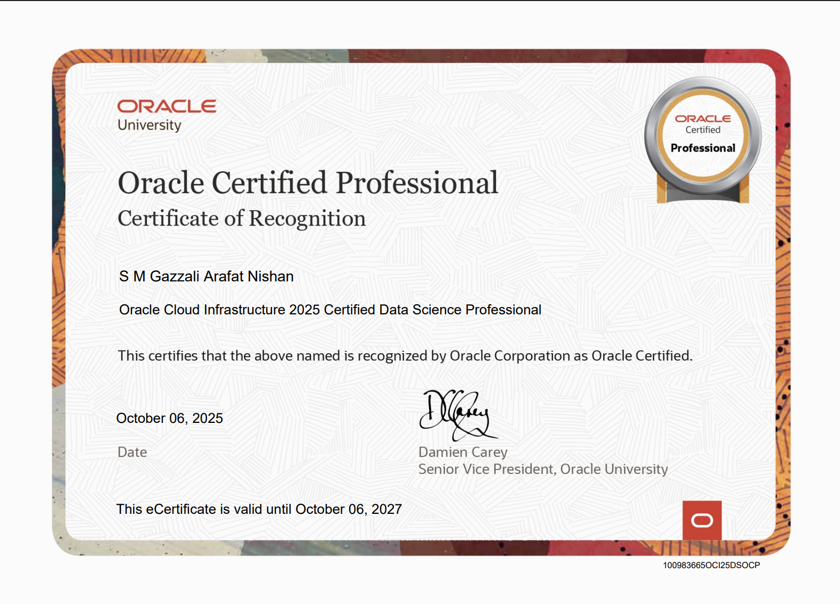Click the Oracle Cloud Infrastructure 2025 certification title
840x616 pixels.
pos(330,310)
